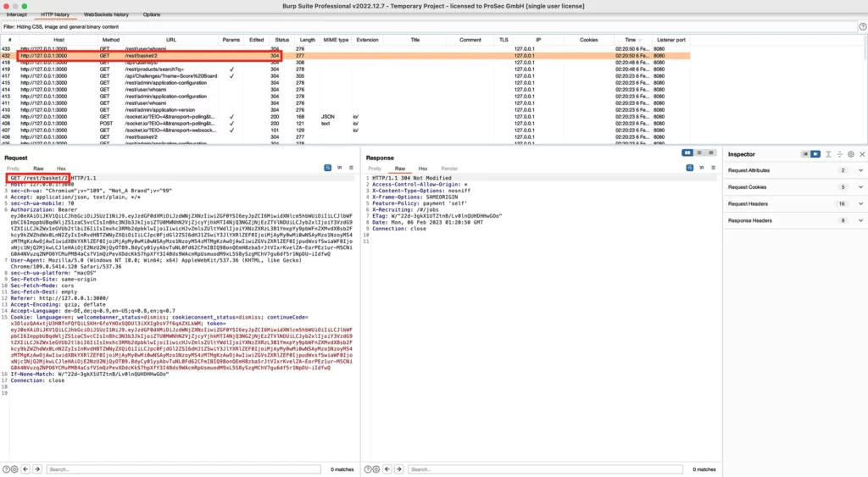
Task: Switch response view to Raw
Action: point(400,169)
